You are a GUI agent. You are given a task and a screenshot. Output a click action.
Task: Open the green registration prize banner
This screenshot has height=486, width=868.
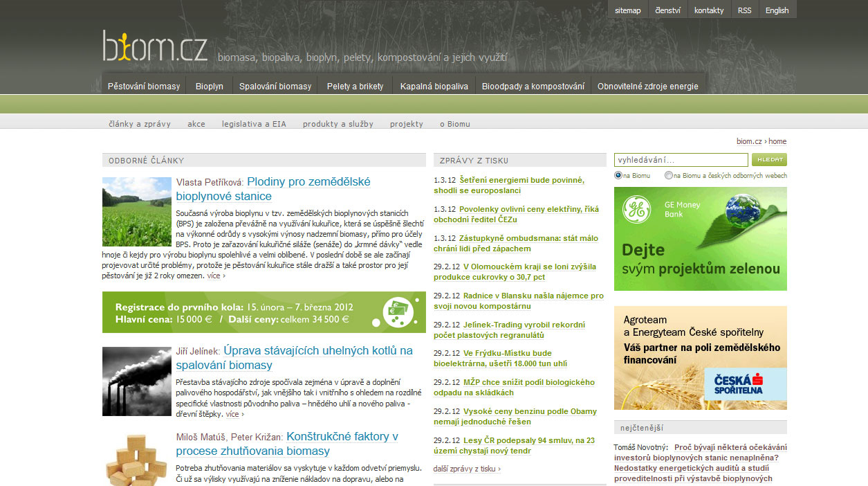pos(264,312)
